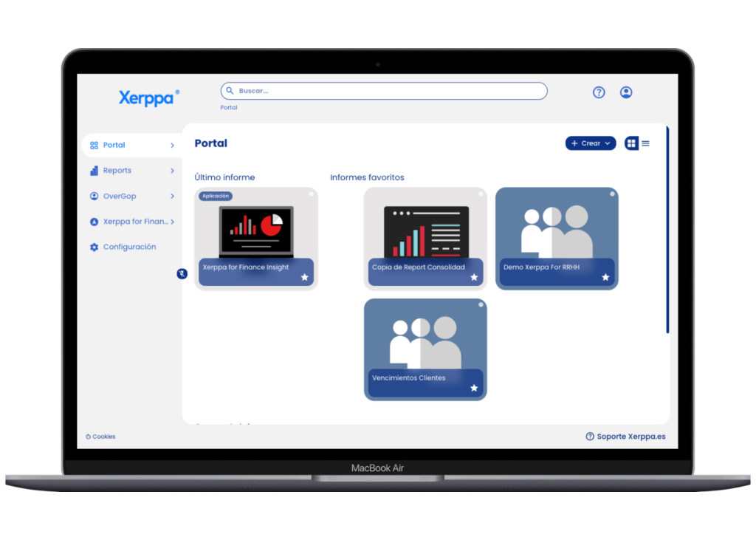
Task: Click the OverGop sidebar icon
Action: (94, 196)
